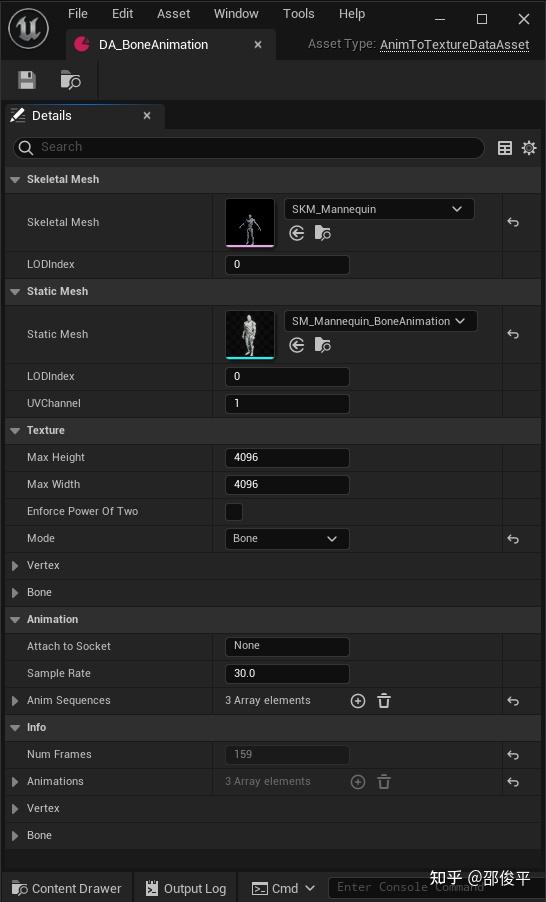Expand the Bone section under Info
The height and width of the screenshot is (902, 546).
[x=16, y=836]
